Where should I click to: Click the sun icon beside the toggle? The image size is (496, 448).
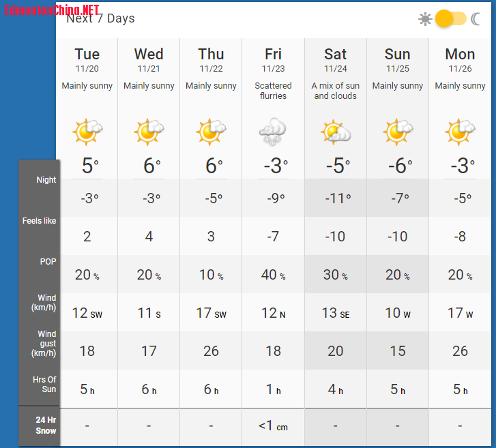(x=425, y=19)
